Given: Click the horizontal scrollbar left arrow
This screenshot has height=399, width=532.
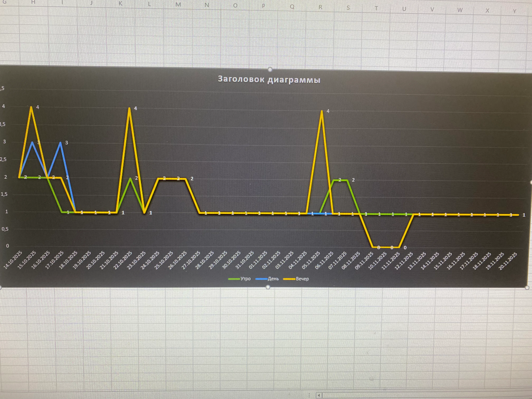Looking at the screenshot, I should pos(319,395).
